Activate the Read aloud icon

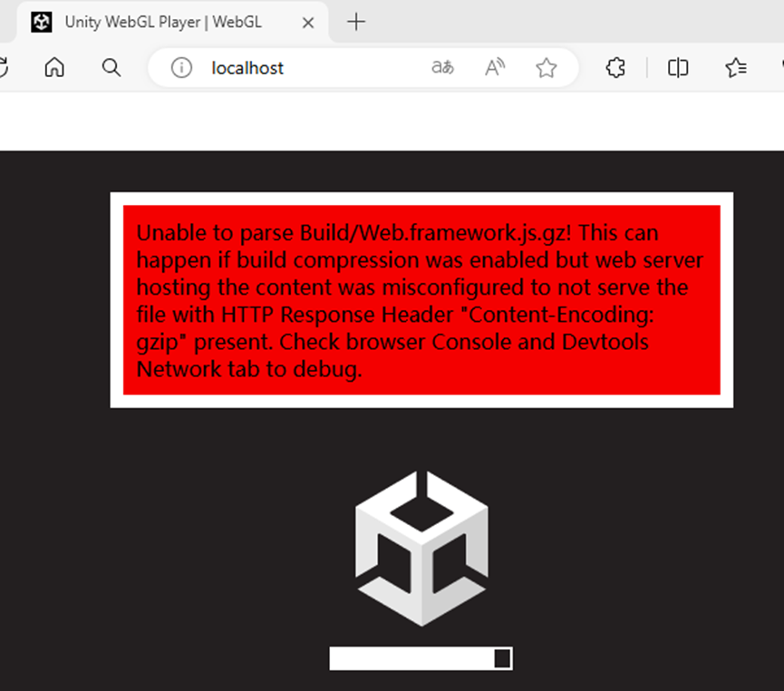tap(495, 67)
